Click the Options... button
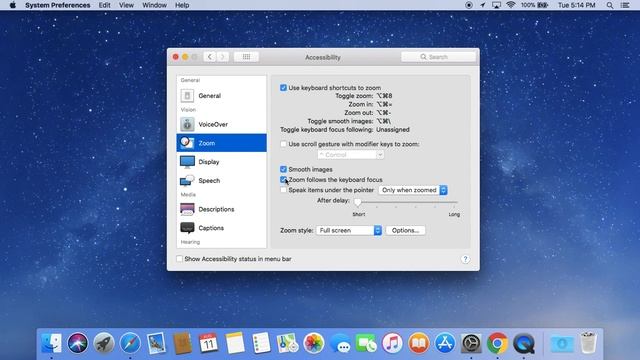Image resolution: width=640 pixels, height=360 pixels. (405, 230)
